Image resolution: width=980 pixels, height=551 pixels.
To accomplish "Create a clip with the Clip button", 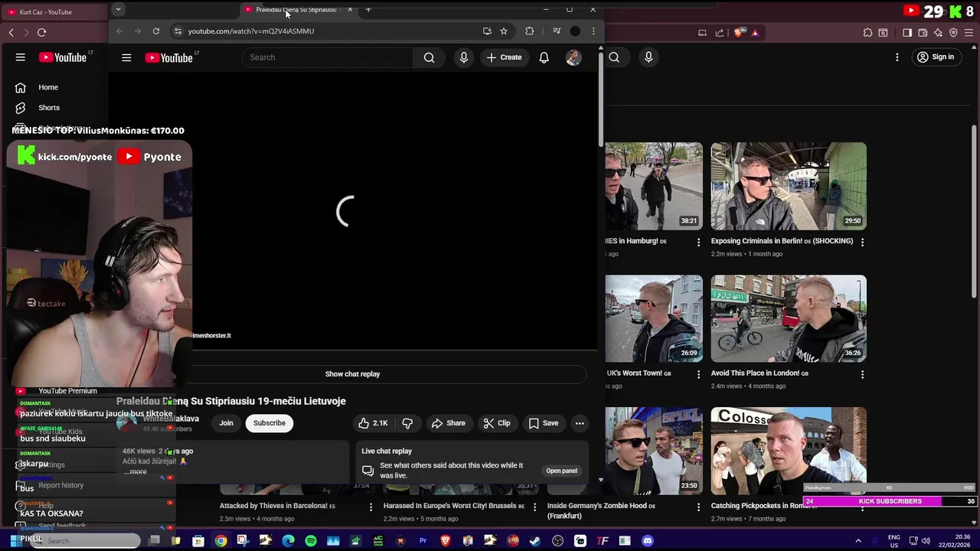I will (496, 423).
